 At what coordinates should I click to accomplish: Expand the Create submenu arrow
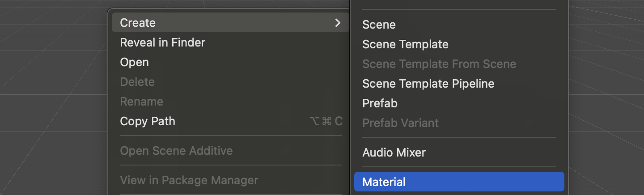point(338,23)
